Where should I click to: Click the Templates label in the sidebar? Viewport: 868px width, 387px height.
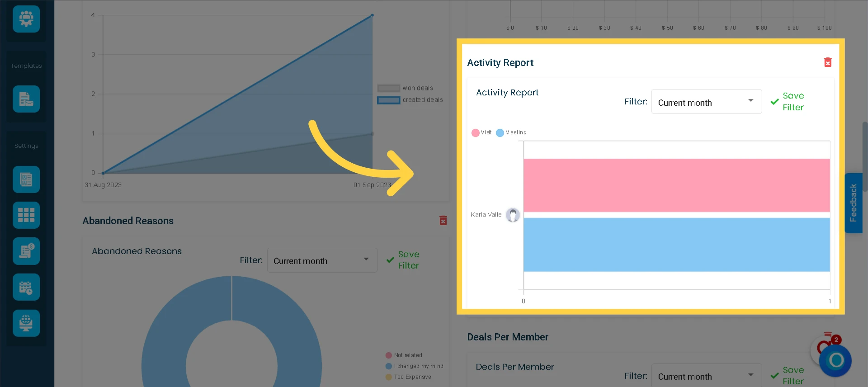pos(26,66)
